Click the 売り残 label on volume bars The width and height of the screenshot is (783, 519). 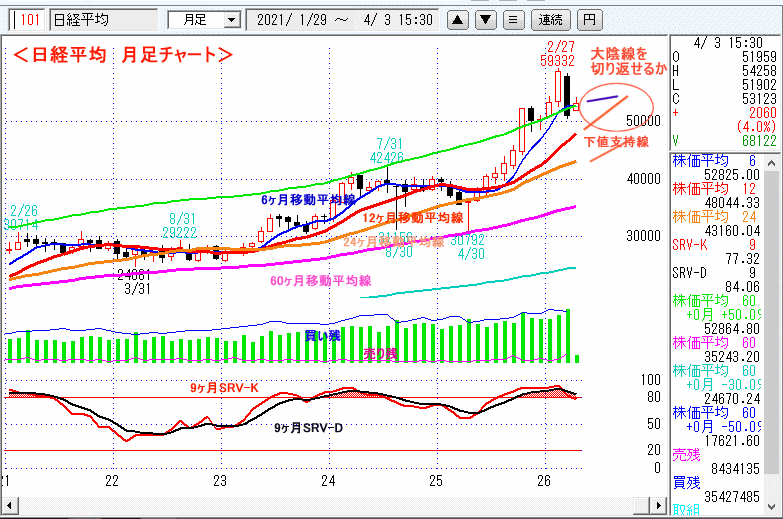point(381,354)
